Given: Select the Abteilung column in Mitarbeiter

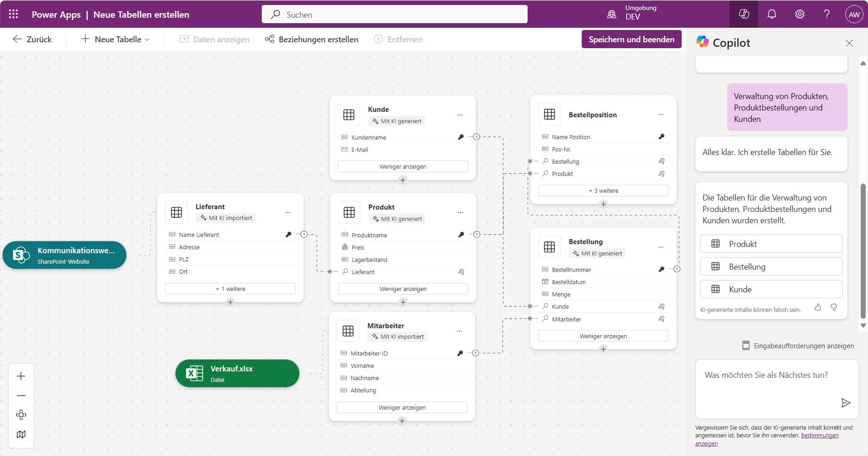Looking at the screenshot, I should (x=402, y=390).
